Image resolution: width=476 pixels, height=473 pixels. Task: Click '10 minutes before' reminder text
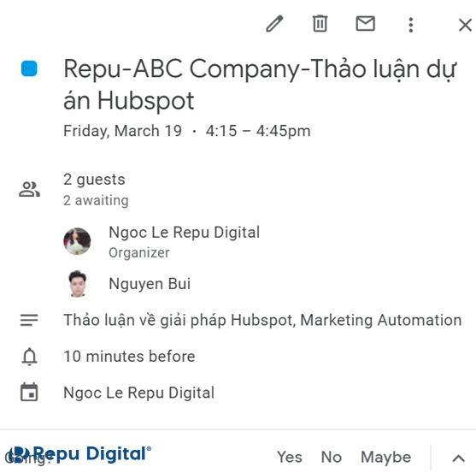[x=129, y=357]
